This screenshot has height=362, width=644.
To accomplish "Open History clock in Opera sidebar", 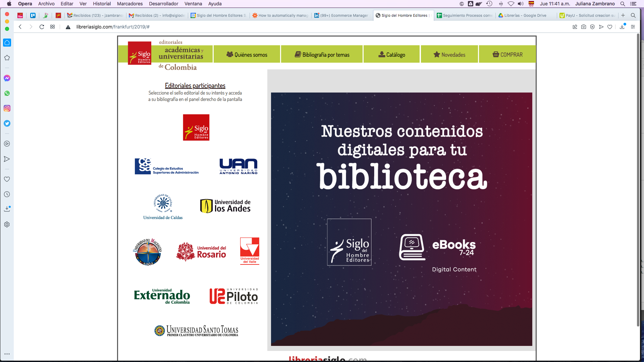I will pyautogui.click(x=7, y=194).
